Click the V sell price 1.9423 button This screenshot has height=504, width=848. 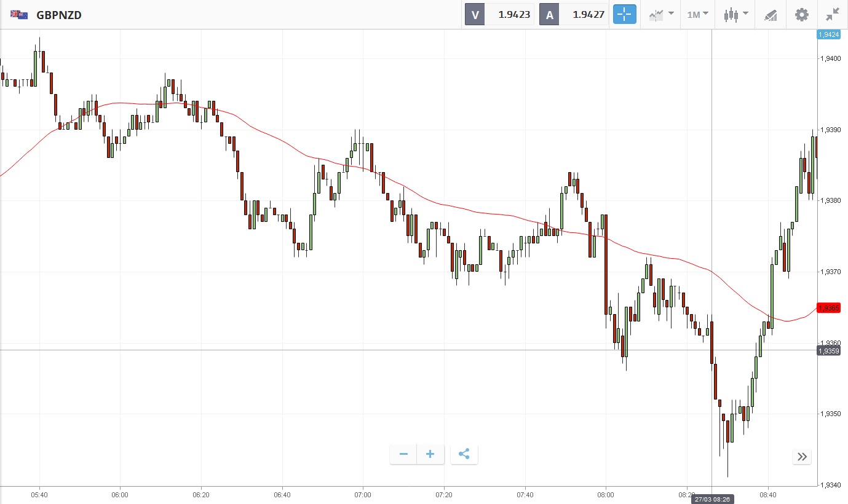[x=500, y=14]
